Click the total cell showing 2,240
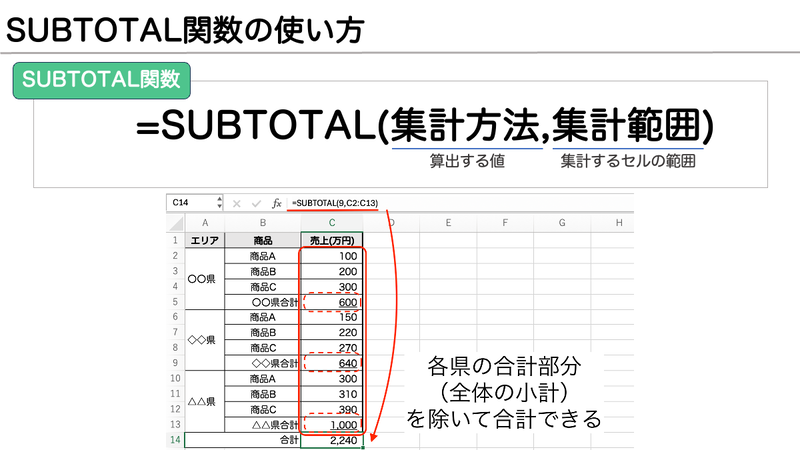 click(x=332, y=440)
